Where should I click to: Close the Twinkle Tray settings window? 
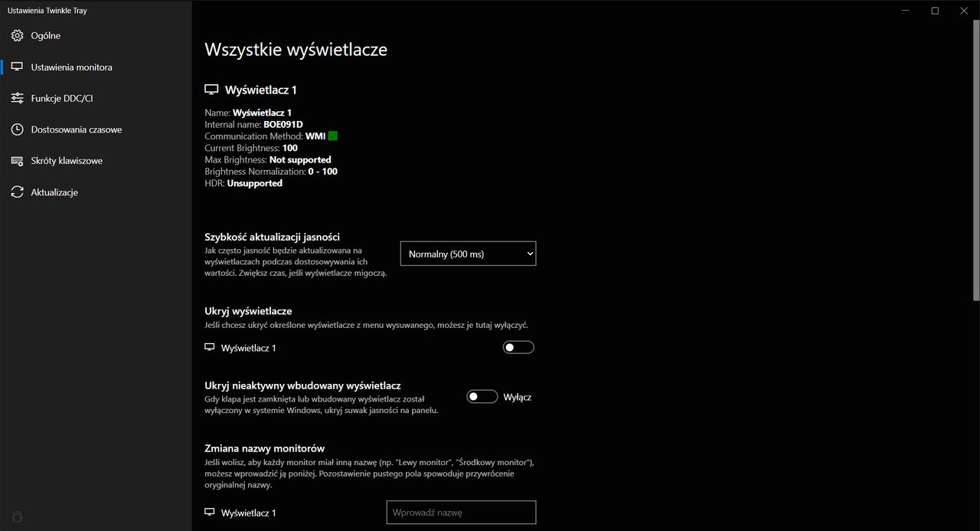click(964, 11)
